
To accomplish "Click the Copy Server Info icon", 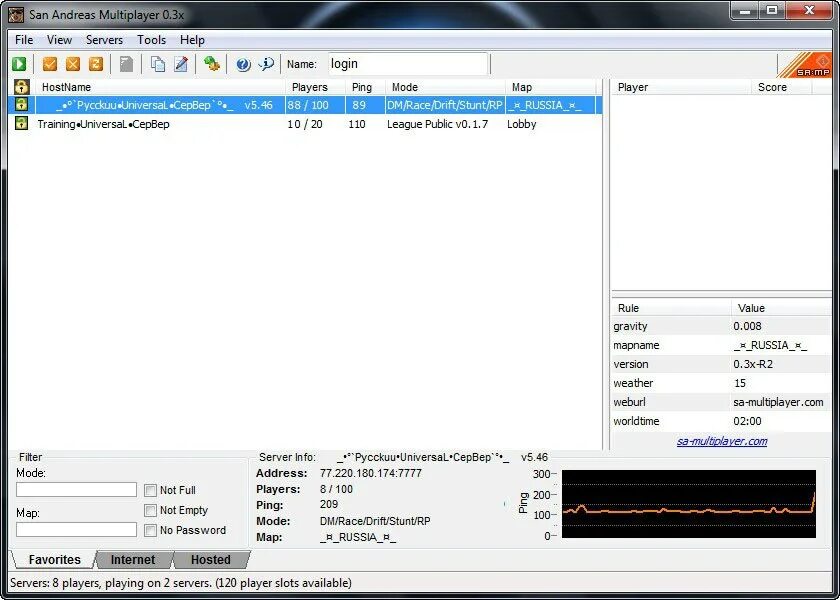I will point(158,64).
